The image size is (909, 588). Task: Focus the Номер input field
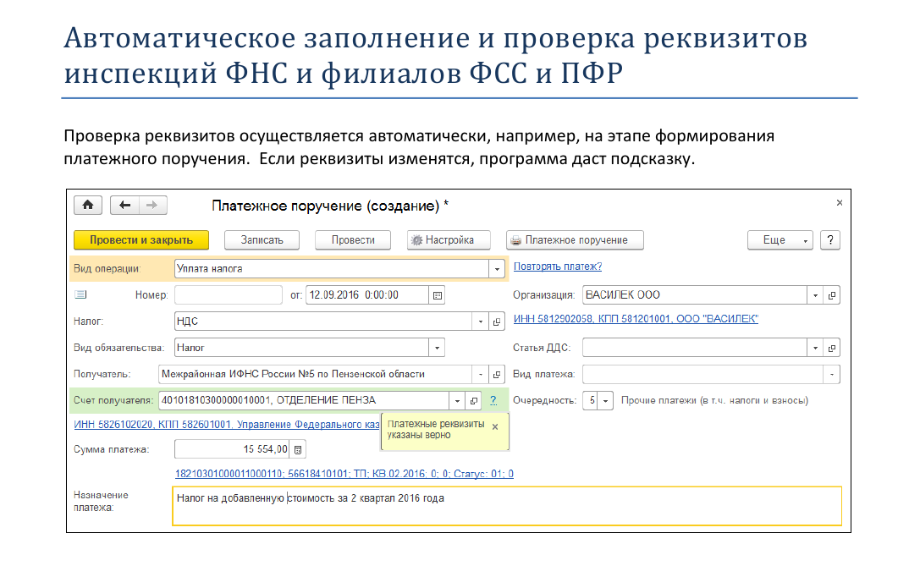click(229, 295)
